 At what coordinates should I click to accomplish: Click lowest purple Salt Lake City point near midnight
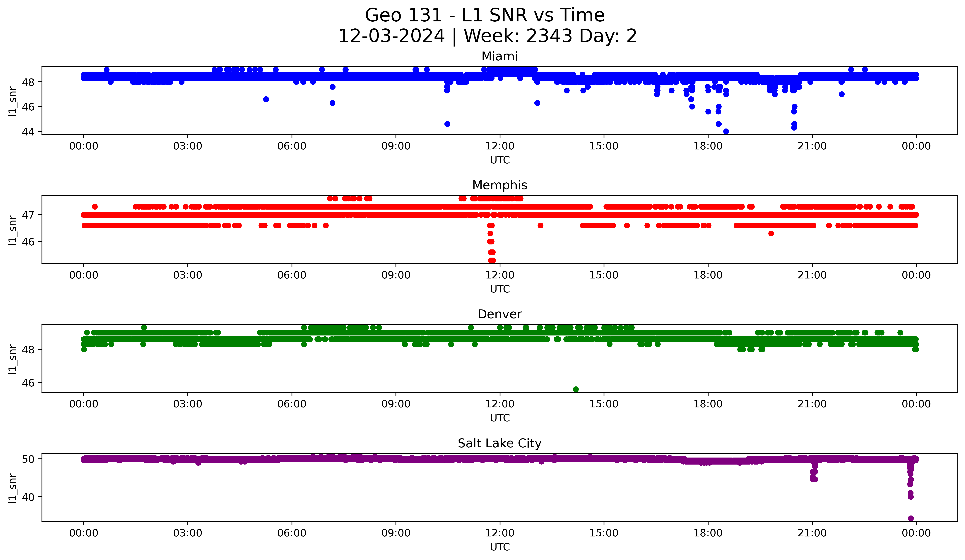911,518
